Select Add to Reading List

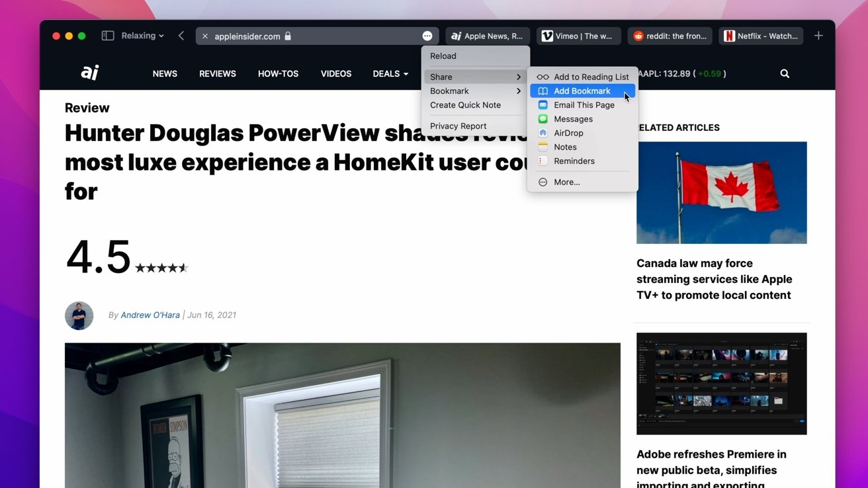(582, 77)
